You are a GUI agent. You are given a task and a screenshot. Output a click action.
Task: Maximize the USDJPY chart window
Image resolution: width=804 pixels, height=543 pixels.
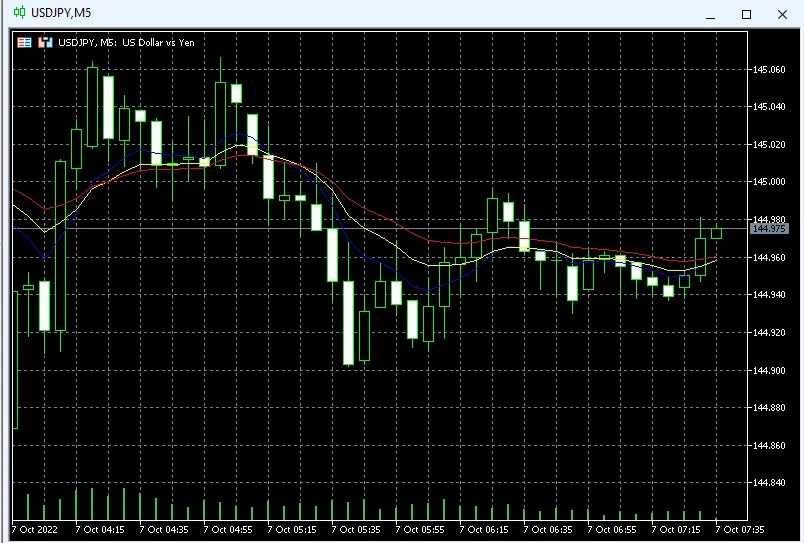pos(747,15)
